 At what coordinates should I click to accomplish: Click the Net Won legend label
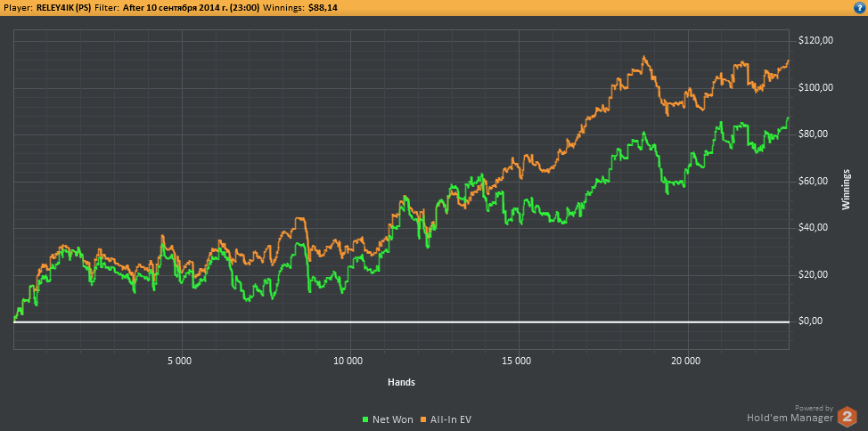pos(391,420)
